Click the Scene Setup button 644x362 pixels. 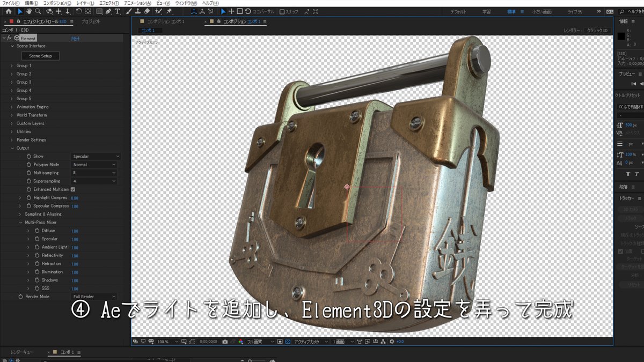tap(40, 56)
